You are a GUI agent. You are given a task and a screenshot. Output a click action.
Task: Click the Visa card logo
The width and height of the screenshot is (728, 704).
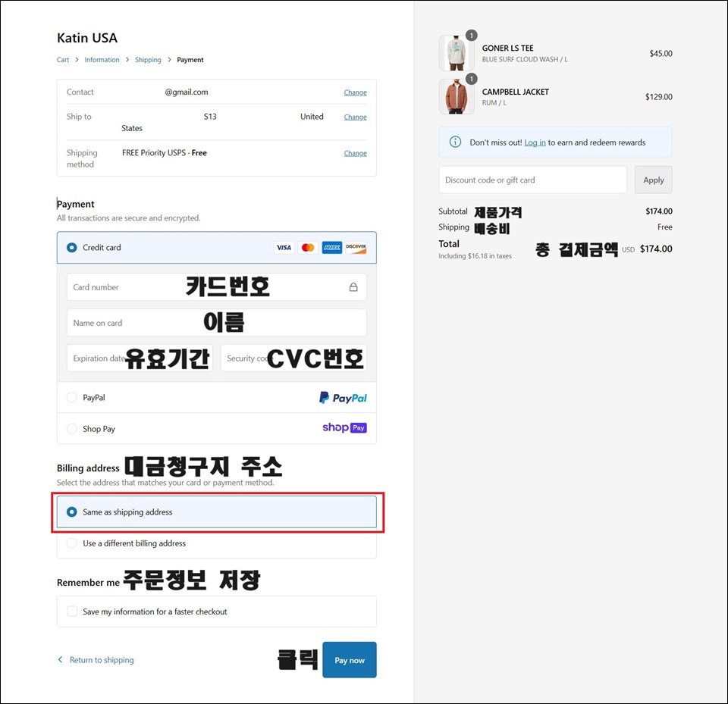click(x=284, y=247)
